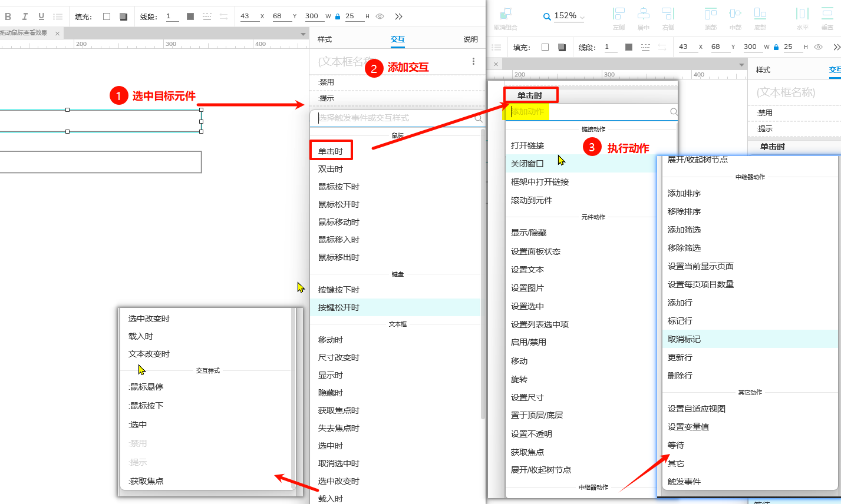Viewport: 841px width, 504px height.
Task: Close the page tab in right screenshot
Action: [496, 64]
